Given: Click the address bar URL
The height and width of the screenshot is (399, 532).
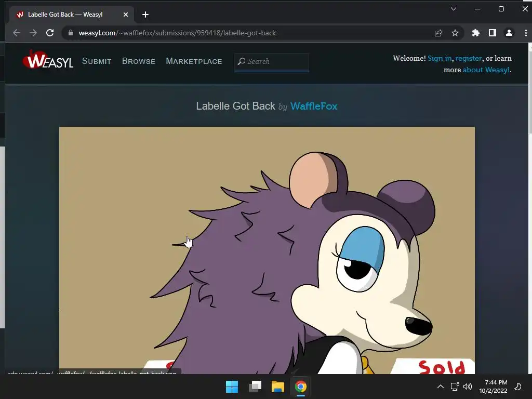Looking at the screenshot, I should click(x=178, y=33).
